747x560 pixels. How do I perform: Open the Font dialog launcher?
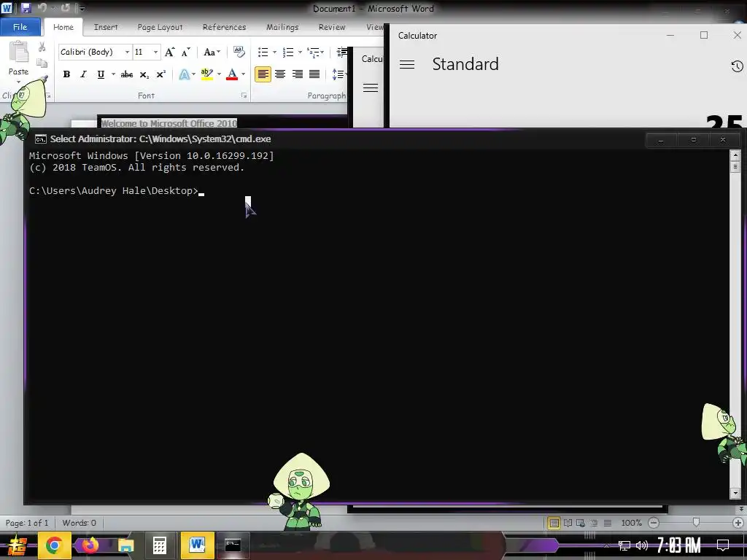click(244, 96)
